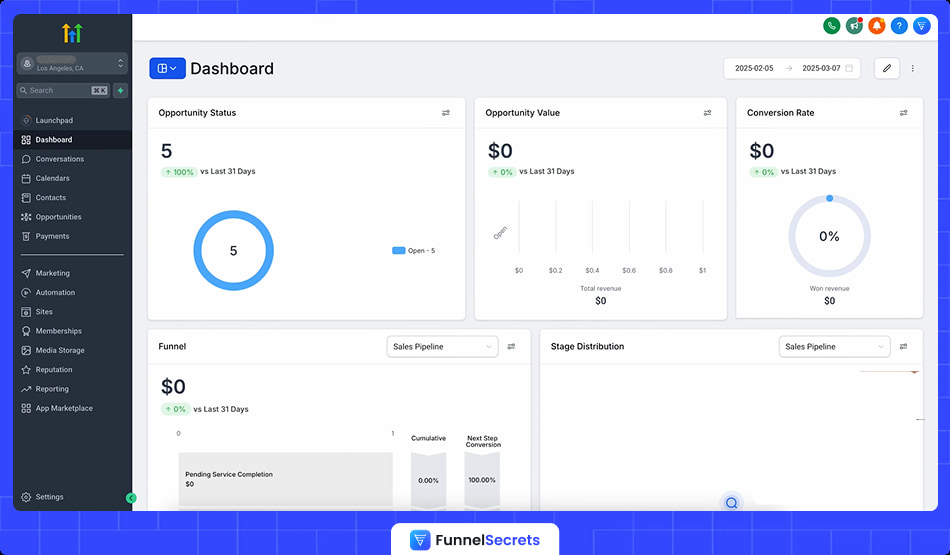Screen dimensions: 950x555
Task: Expand the Funnel Sales Pipeline dropdown
Action: [x=442, y=347]
